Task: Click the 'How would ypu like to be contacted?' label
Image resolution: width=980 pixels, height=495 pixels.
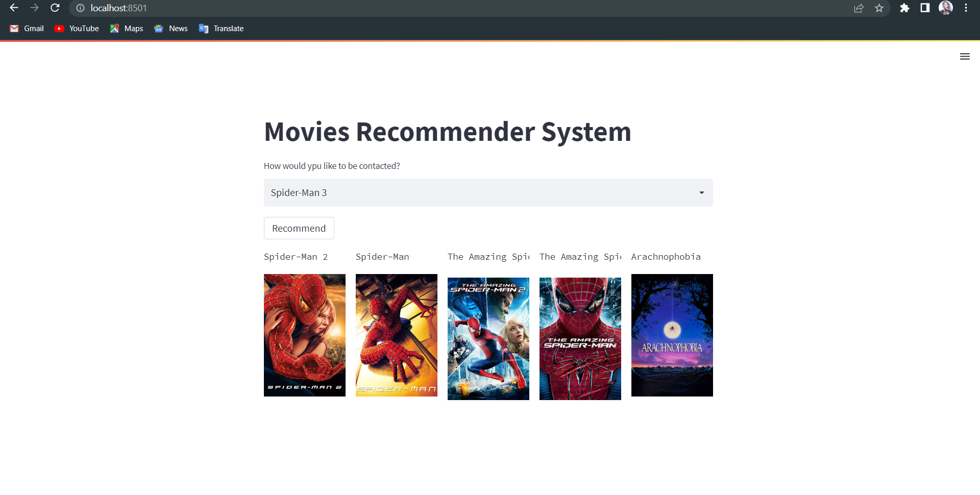Action: (332, 166)
